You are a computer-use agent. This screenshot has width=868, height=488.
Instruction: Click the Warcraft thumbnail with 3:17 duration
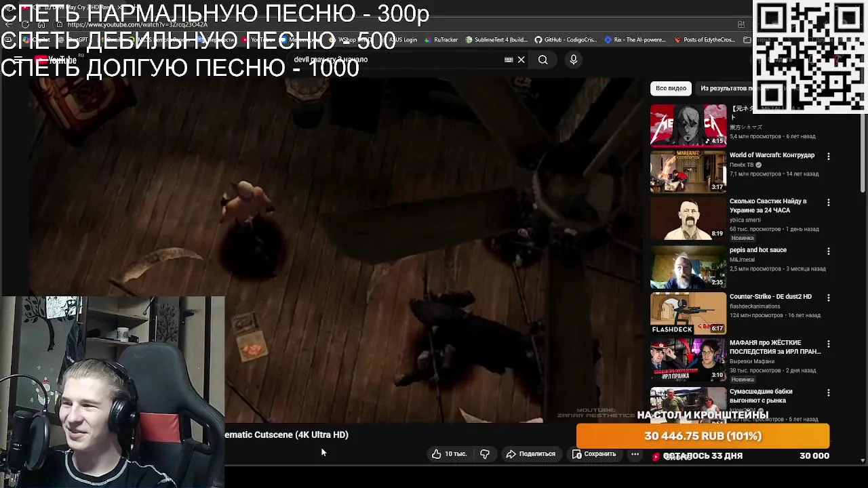pos(688,171)
